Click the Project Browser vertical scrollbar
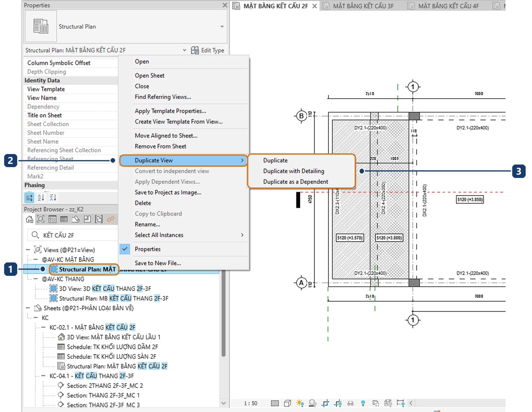 point(224,313)
